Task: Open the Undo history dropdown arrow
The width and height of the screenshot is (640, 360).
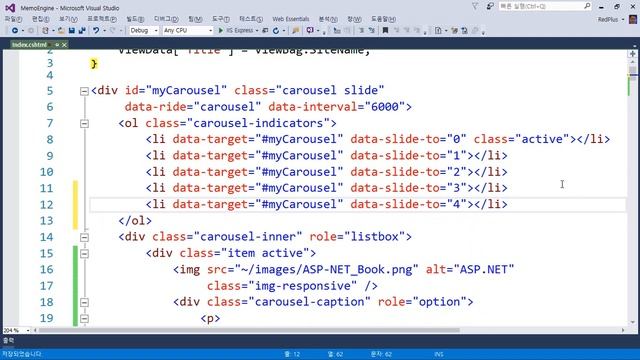Action: 104,31
